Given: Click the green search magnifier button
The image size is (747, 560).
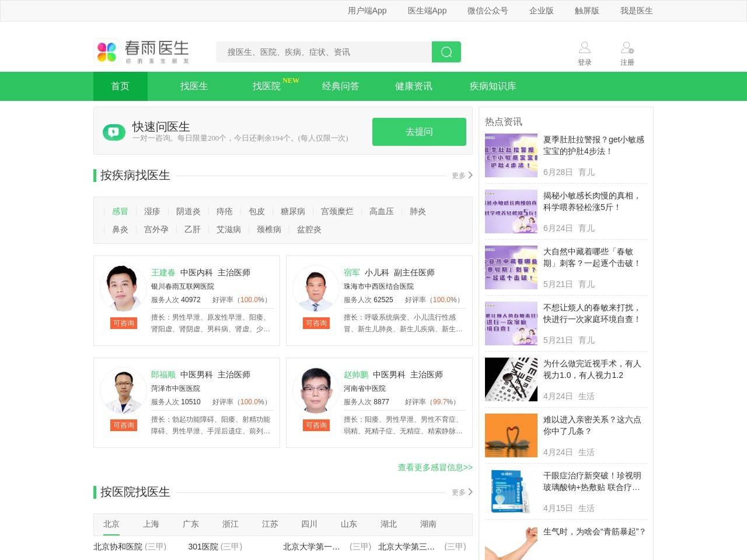Looking at the screenshot, I should [x=446, y=52].
